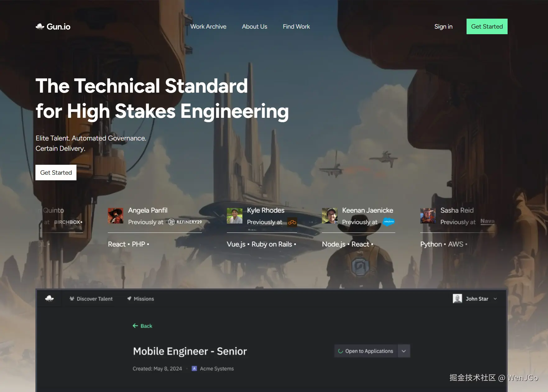Open Discover Talent people icon
The width and height of the screenshot is (548, 392).
click(72, 299)
